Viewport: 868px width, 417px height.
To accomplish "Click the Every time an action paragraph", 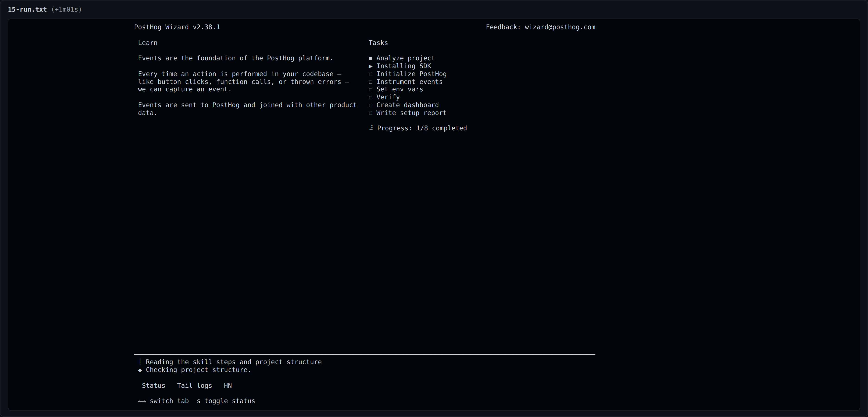I will pos(244,82).
